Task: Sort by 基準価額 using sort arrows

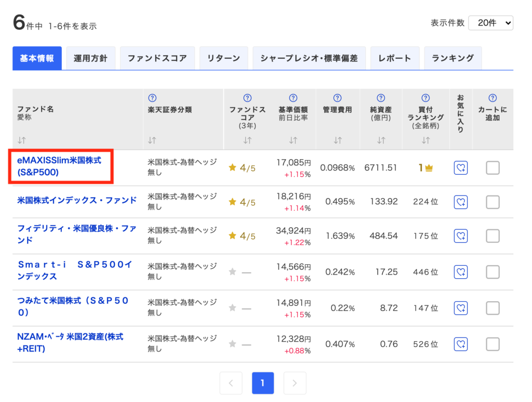Action: point(293,140)
